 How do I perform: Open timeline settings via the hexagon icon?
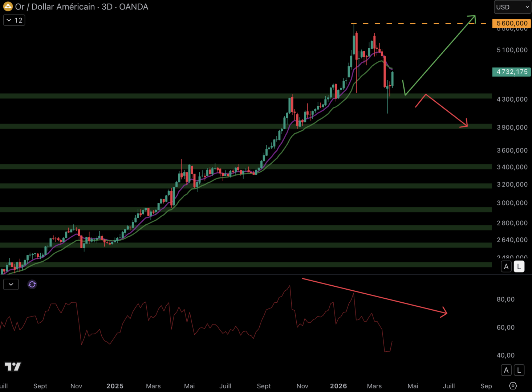pyautogui.click(x=512, y=386)
